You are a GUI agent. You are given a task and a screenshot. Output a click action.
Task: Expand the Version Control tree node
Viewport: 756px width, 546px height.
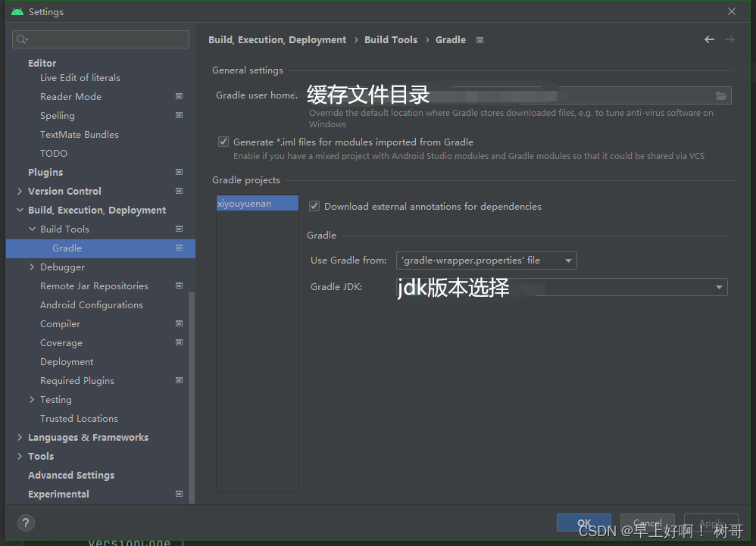[x=20, y=191]
